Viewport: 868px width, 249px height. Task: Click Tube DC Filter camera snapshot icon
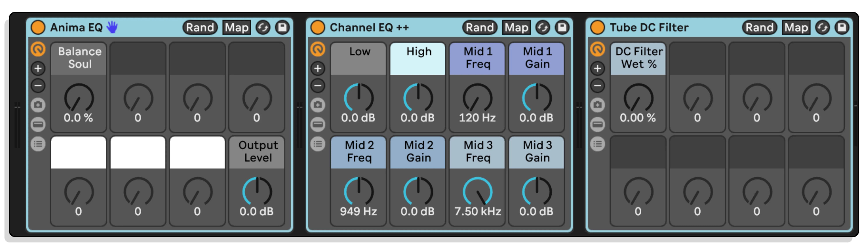click(x=597, y=105)
